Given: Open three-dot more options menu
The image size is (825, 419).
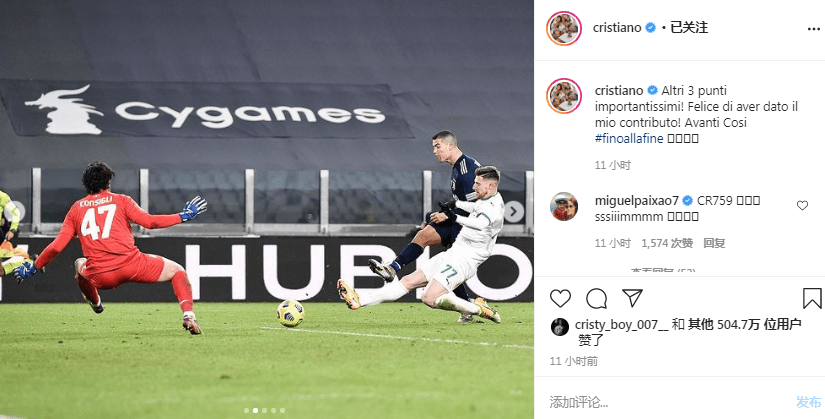Looking at the screenshot, I should [813, 29].
